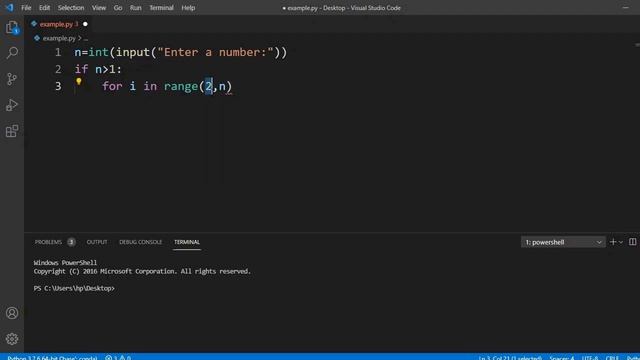Image resolution: width=640 pixels, height=360 pixels.
Task: Open the powershell terminal selector dropdown
Action: tap(563, 242)
